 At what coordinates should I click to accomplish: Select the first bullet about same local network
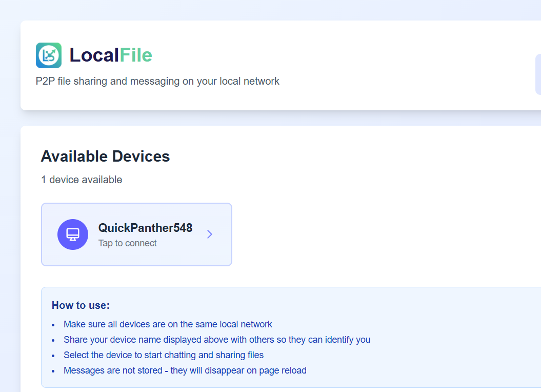click(x=168, y=324)
